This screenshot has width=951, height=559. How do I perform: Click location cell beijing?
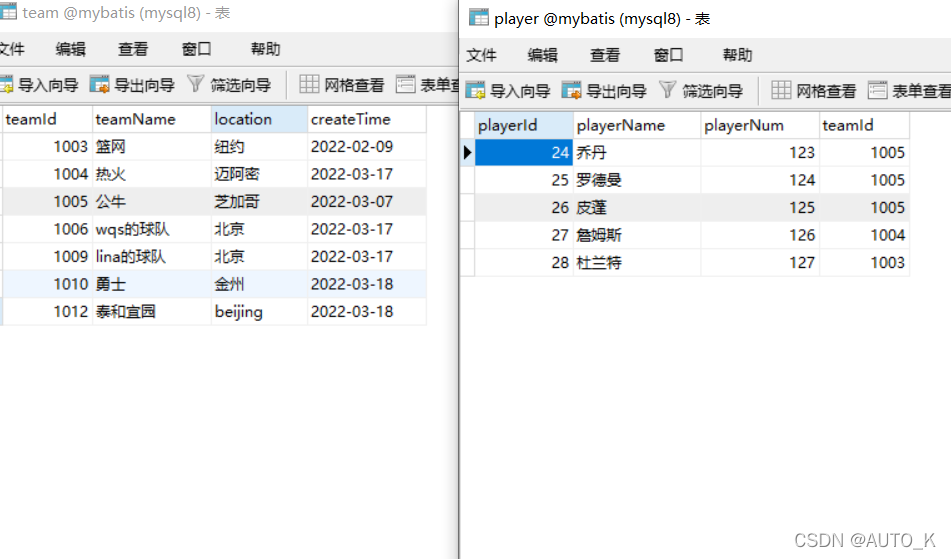click(260, 312)
